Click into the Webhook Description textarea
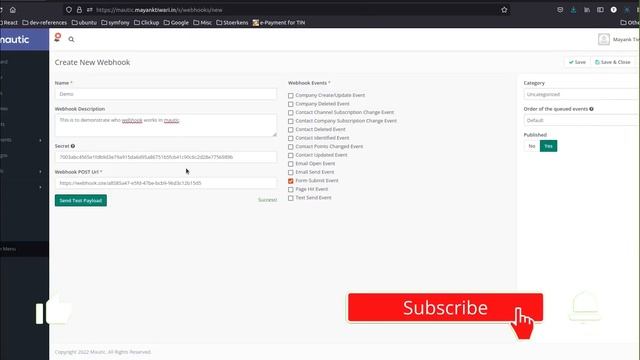 coord(165,125)
